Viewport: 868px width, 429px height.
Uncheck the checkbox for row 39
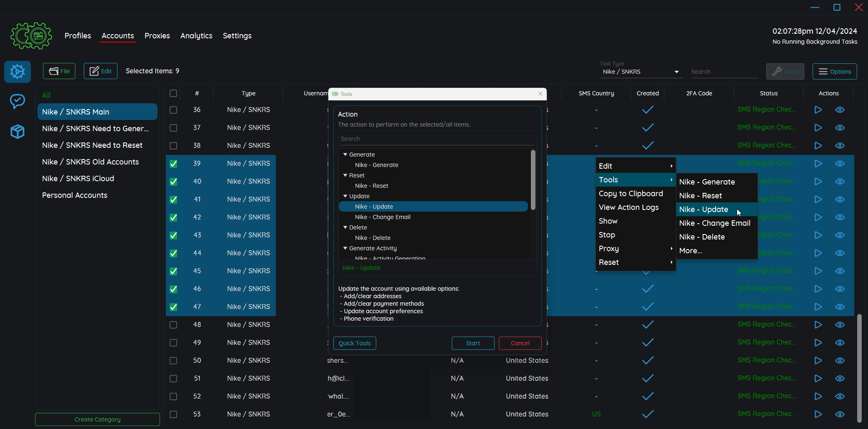click(173, 164)
